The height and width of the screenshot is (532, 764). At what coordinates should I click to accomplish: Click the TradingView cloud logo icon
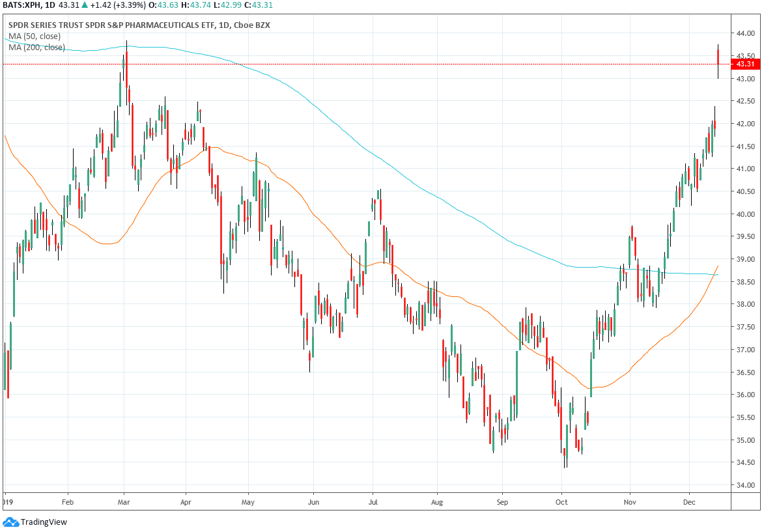click(x=10, y=522)
